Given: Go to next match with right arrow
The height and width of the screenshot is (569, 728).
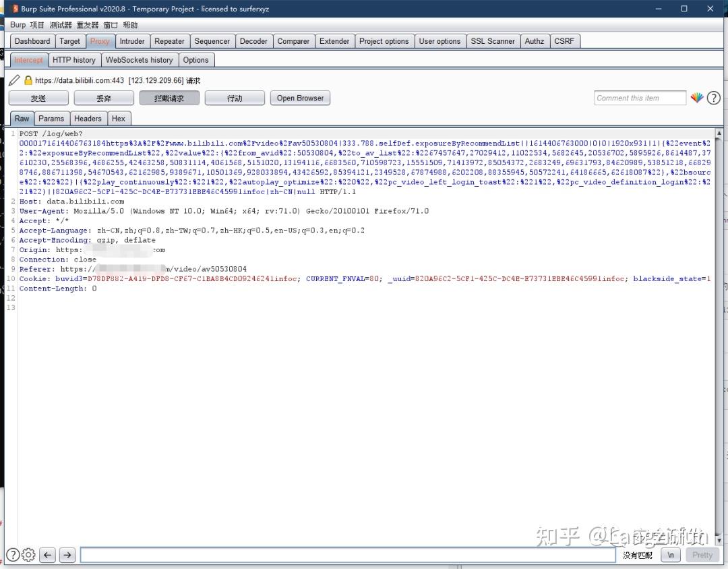Looking at the screenshot, I should (x=67, y=555).
